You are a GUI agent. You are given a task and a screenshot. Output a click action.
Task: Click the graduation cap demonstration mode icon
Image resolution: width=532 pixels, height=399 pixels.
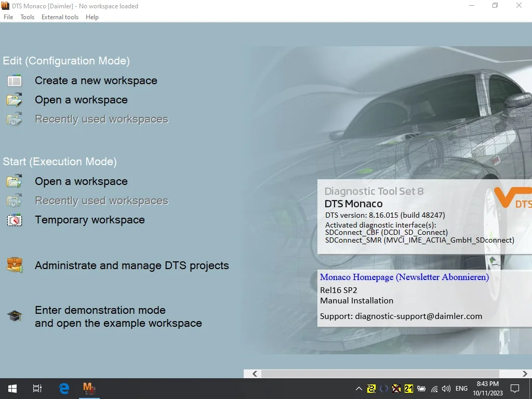(14, 316)
